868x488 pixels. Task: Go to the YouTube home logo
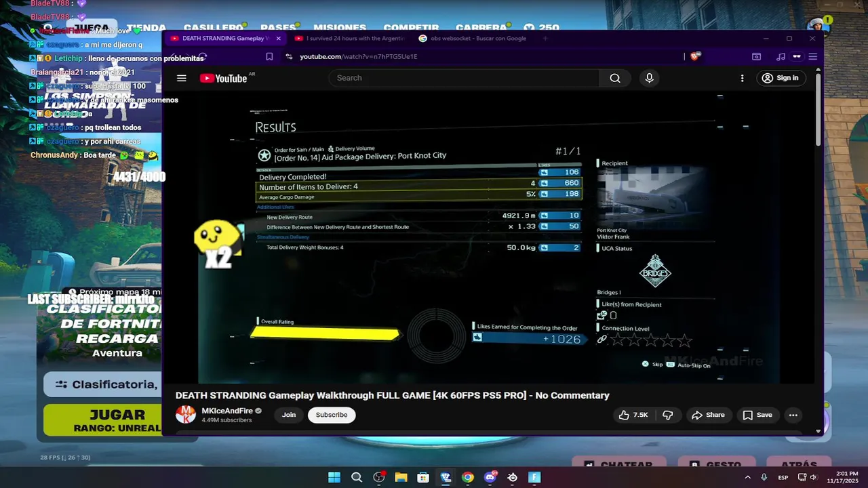click(223, 78)
